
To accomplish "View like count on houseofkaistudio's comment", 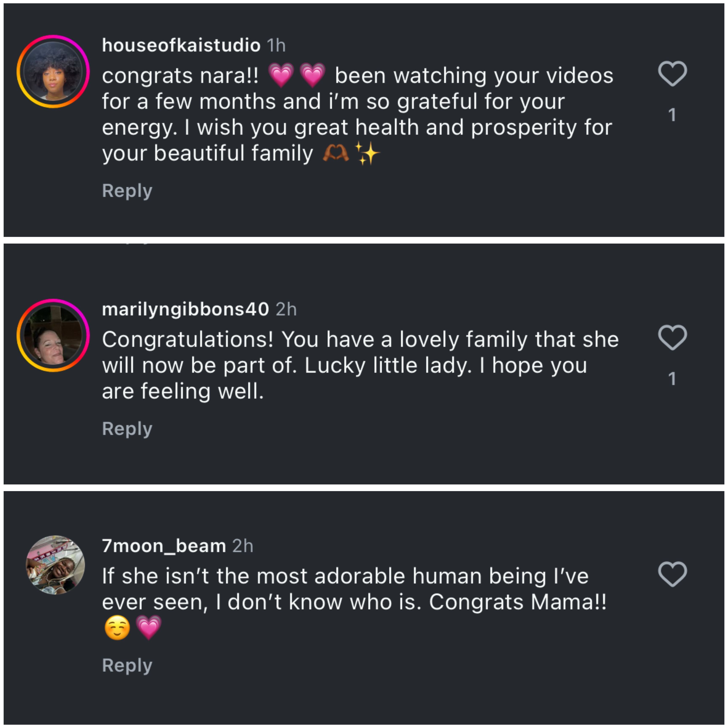I will pyautogui.click(x=672, y=115).
